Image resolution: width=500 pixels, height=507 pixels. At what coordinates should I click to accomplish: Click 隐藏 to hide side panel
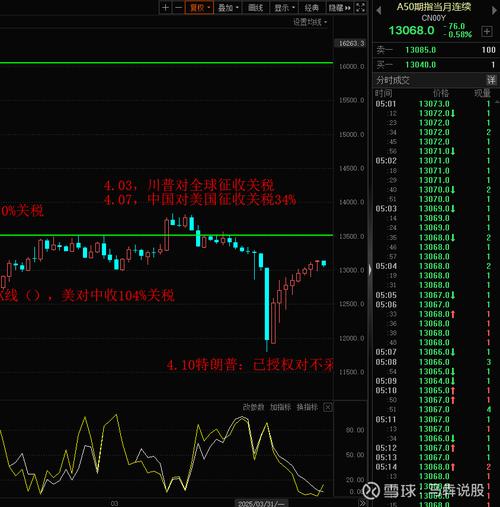[339, 7]
